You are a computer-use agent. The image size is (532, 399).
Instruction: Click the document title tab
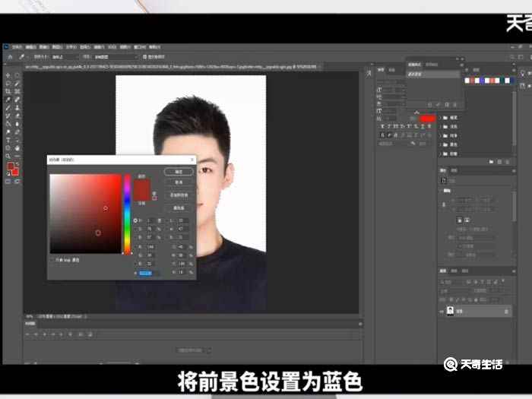pos(173,67)
